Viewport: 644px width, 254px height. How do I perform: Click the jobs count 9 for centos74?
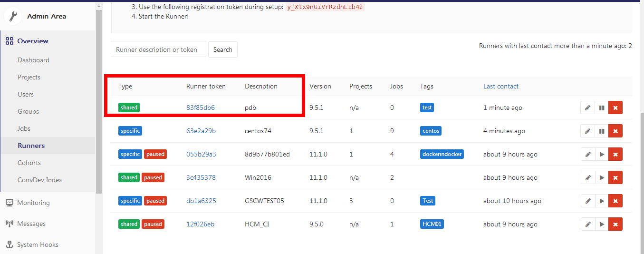click(392, 131)
